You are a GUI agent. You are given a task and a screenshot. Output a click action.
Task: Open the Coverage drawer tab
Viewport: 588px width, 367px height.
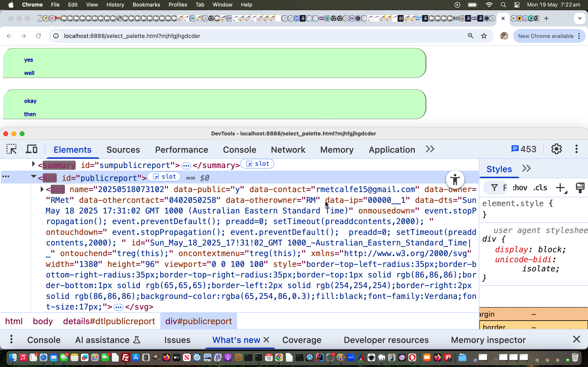[302, 340]
